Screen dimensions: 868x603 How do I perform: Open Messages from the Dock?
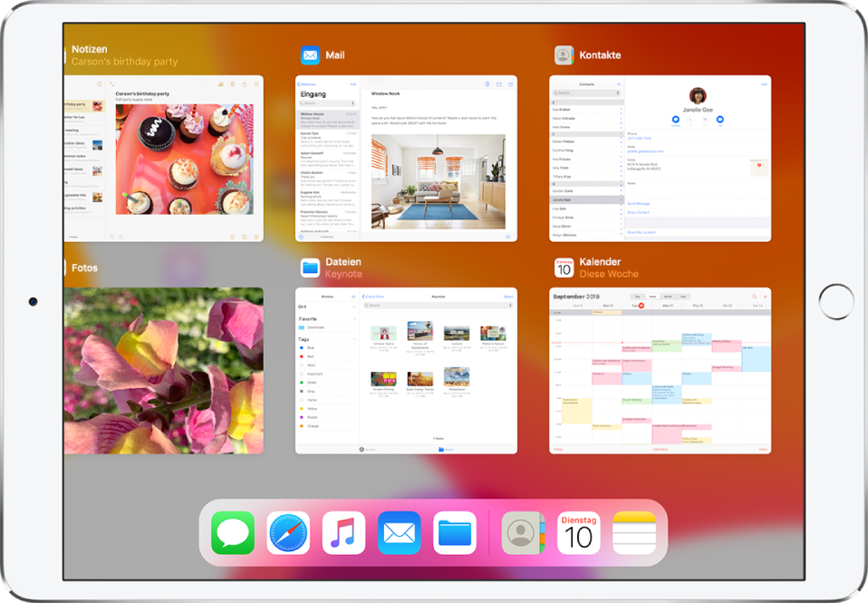click(x=231, y=531)
